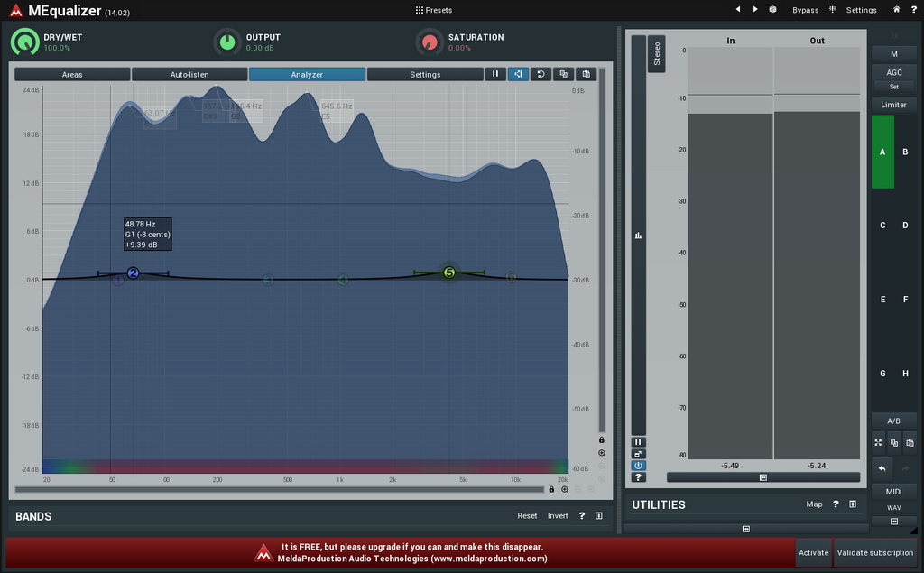Pause the meters panel
The width and height of the screenshot is (924, 573).
(x=638, y=442)
